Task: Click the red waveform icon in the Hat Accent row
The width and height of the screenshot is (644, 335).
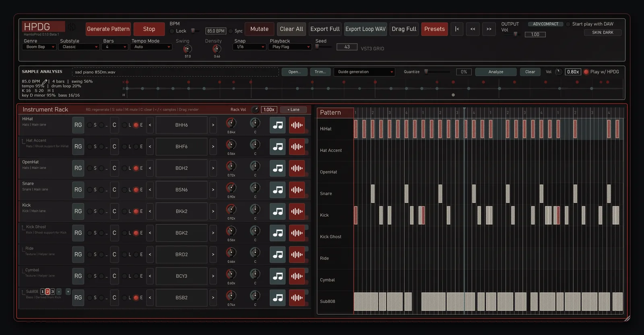Action: coord(297,147)
